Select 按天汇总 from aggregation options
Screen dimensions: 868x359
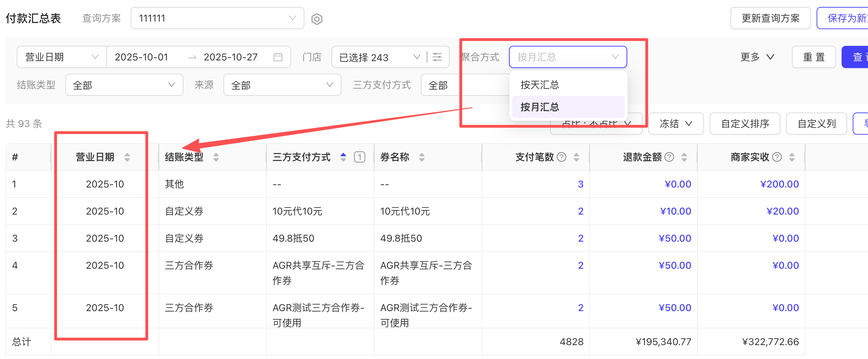tap(540, 85)
